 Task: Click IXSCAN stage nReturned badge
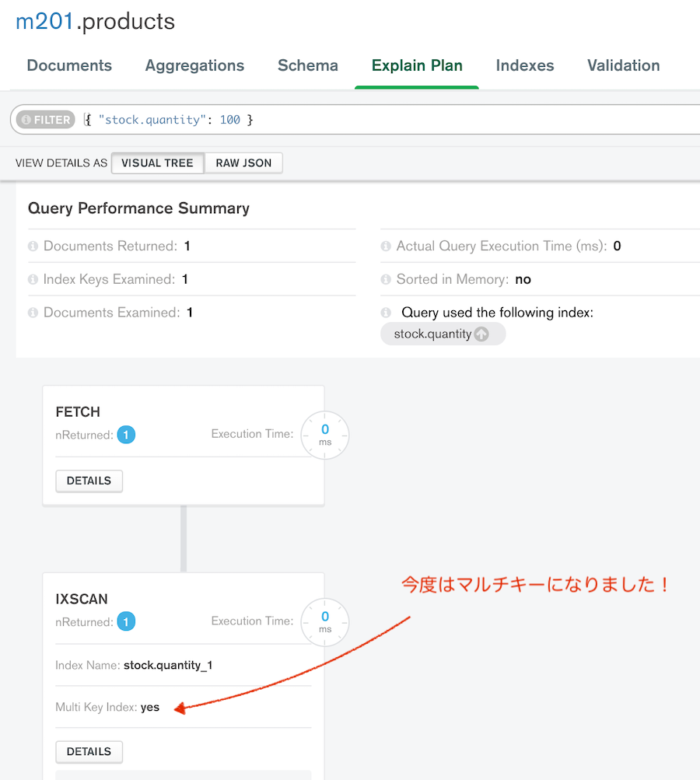tap(126, 622)
